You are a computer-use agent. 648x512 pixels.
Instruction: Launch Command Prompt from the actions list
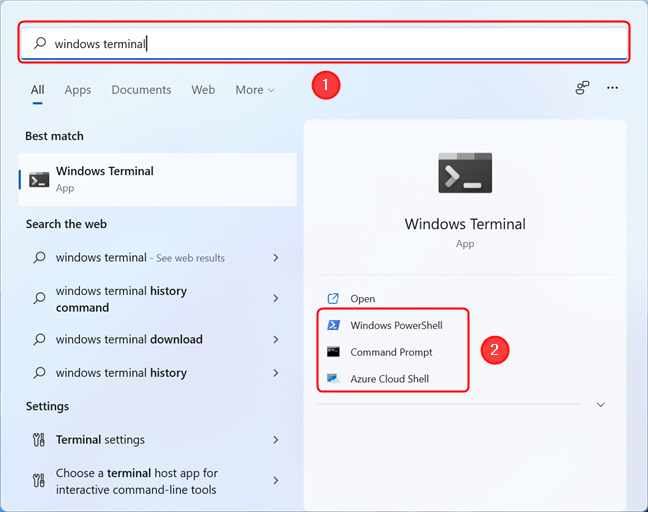[x=391, y=352]
